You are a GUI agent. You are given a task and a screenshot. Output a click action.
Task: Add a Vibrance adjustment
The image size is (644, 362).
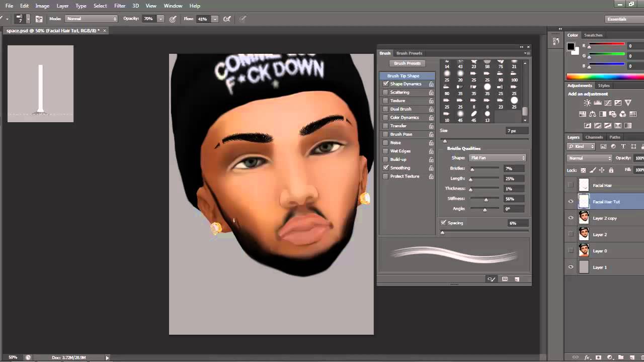[628, 103]
